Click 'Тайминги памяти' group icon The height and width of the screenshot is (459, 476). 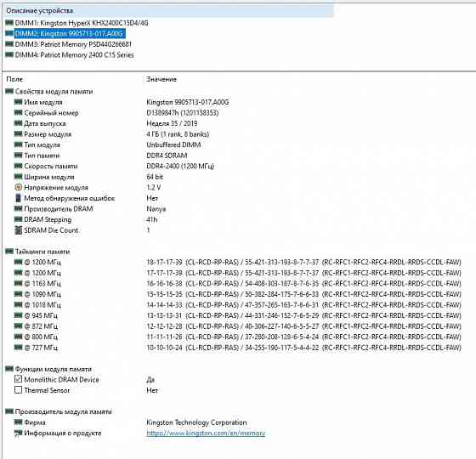pyautogui.click(x=9, y=252)
